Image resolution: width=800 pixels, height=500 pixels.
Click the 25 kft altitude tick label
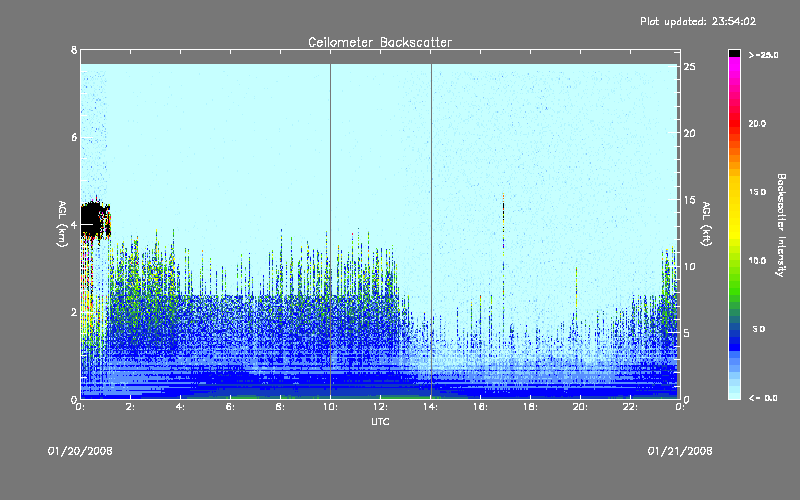689,67
